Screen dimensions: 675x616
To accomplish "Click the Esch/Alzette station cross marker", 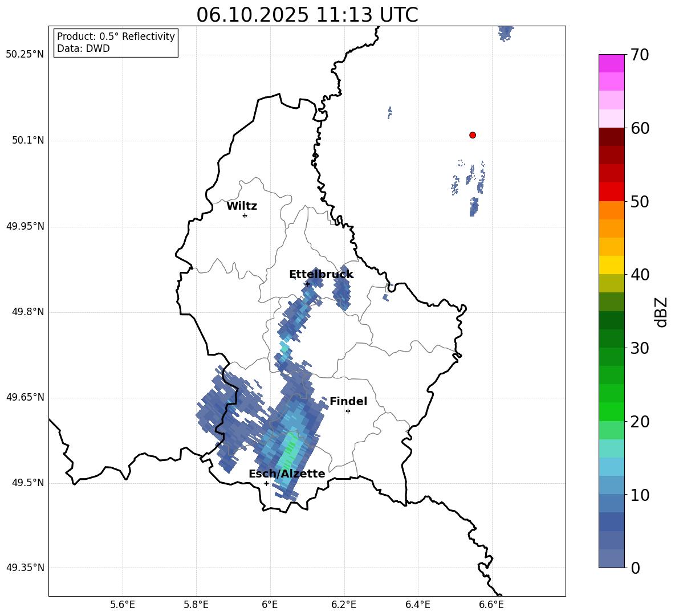I will tap(266, 483).
